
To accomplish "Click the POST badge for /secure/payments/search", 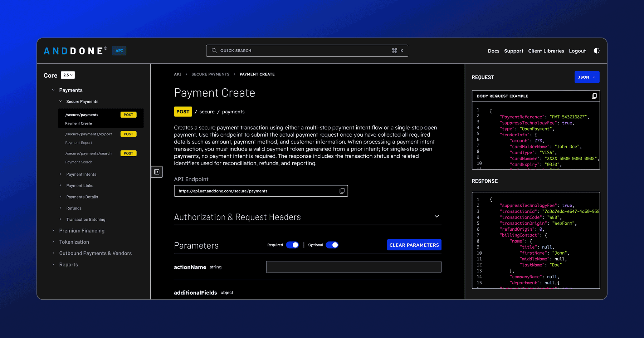I will click(x=128, y=153).
